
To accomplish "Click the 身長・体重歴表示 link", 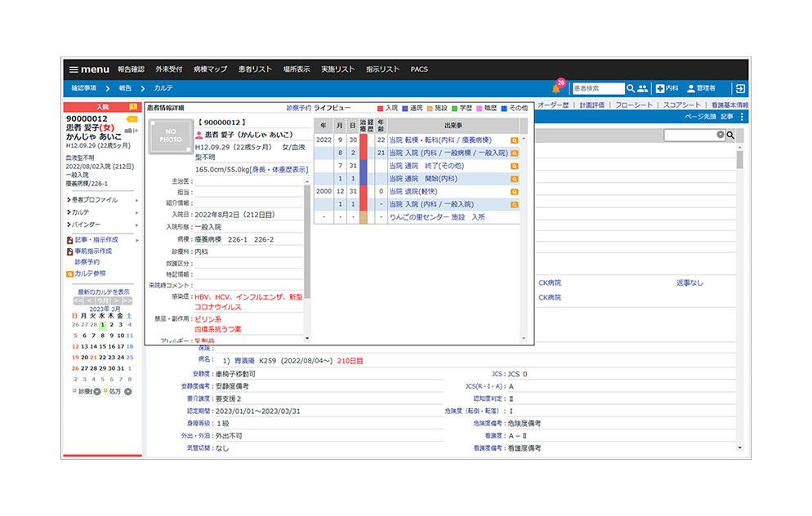I will 279,169.
